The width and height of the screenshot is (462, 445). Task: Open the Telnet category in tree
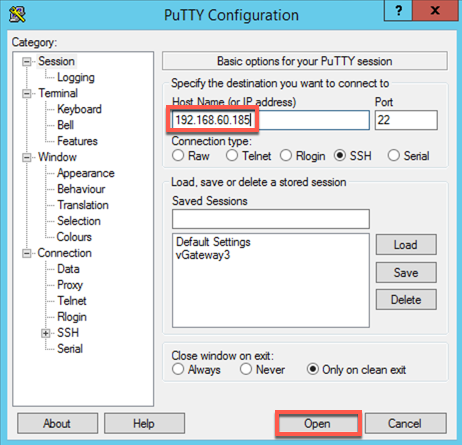72,301
